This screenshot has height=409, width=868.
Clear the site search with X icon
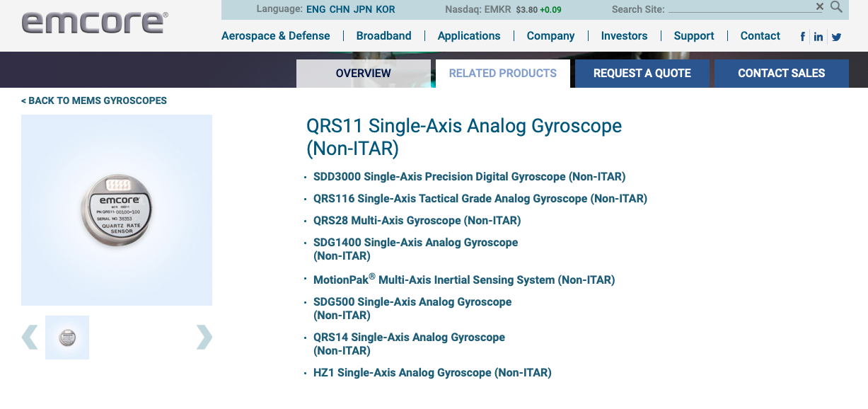(820, 7)
